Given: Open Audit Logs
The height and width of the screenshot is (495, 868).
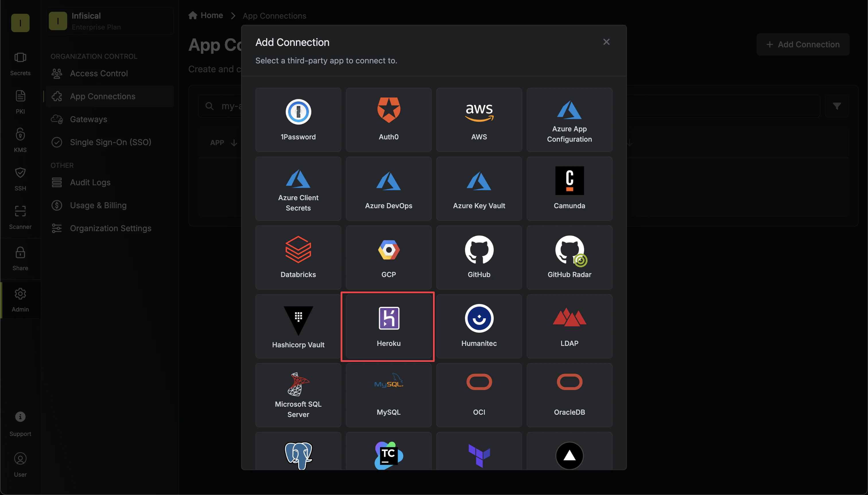Looking at the screenshot, I should pyautogui.click(x=110, y=183).
